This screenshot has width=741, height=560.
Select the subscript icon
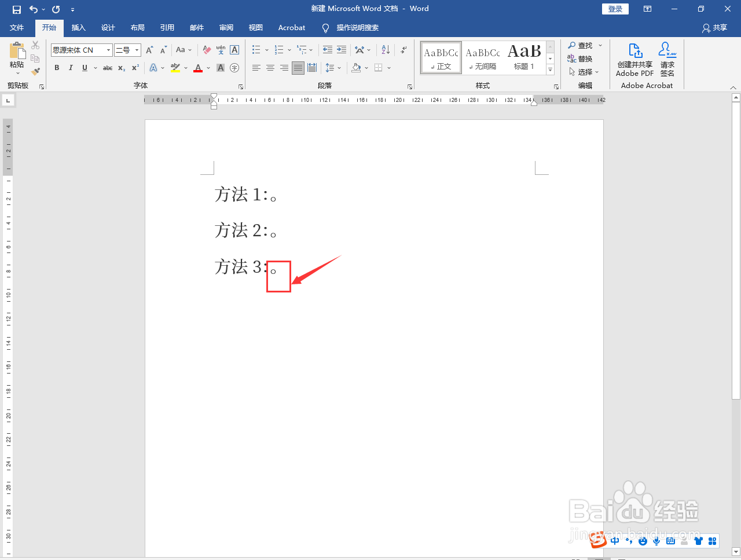(x=120, y=68)
